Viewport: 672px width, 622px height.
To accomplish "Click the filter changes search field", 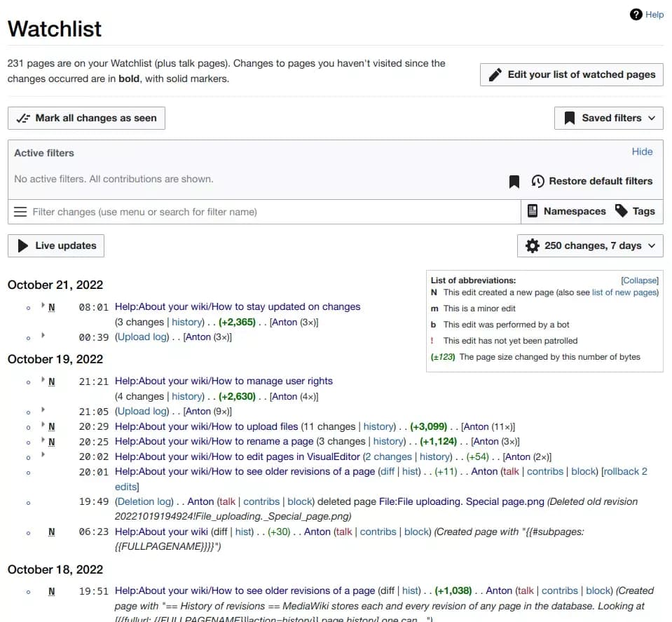I will pos(210,210).
